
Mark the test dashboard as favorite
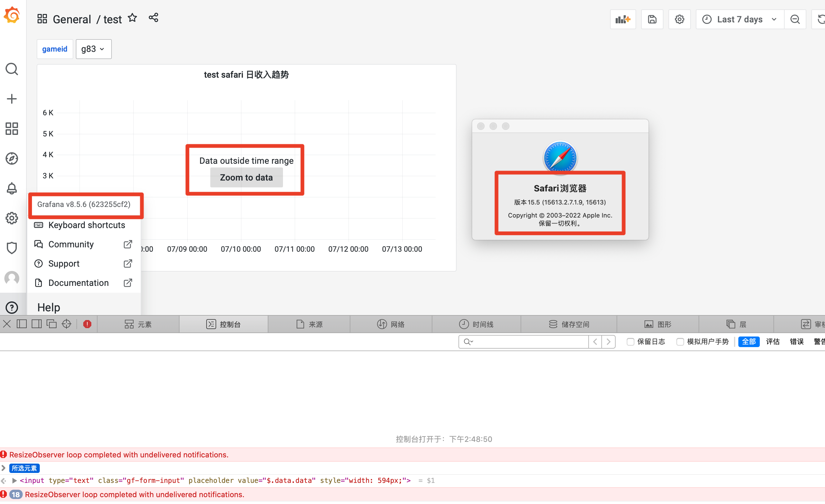(132, 18)
